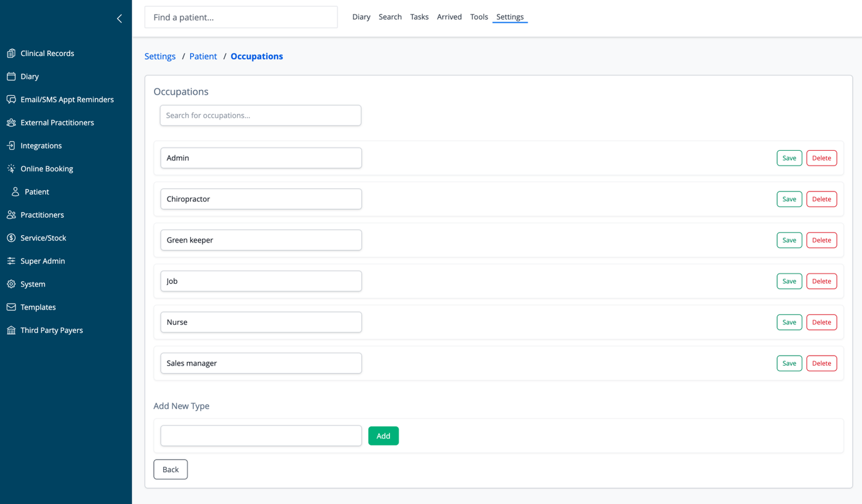Open the Tasks tab
The image size is (862, 504).
(419, 17)
